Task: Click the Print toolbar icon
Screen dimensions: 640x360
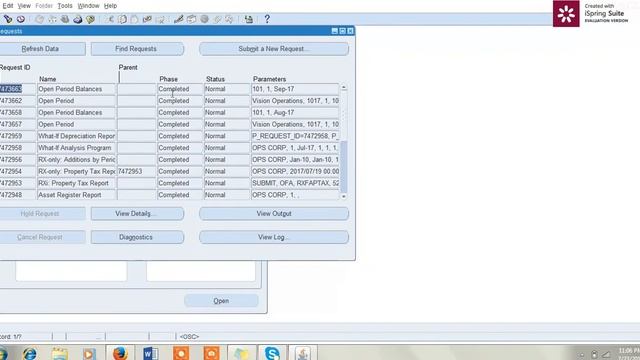Action: pyautogui.click(x=78, y=19)
